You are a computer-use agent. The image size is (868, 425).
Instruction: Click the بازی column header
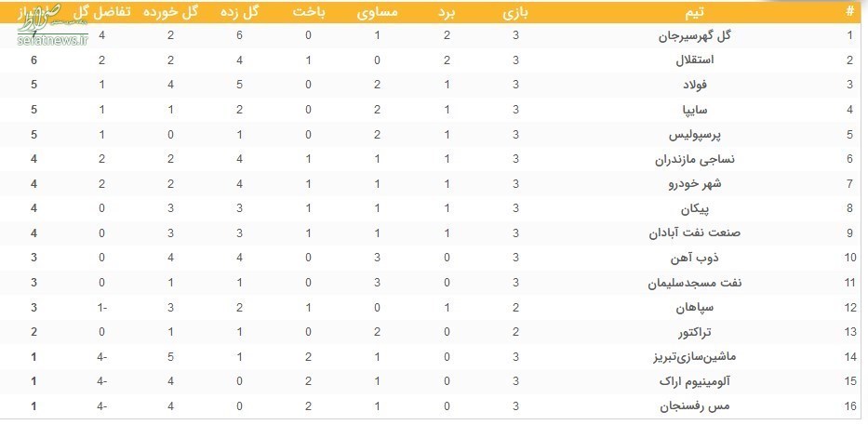tap(515, 13)
